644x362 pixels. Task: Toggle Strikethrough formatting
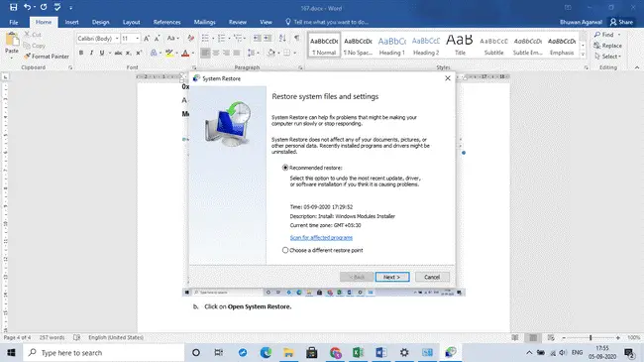click(x=118, y=53)
